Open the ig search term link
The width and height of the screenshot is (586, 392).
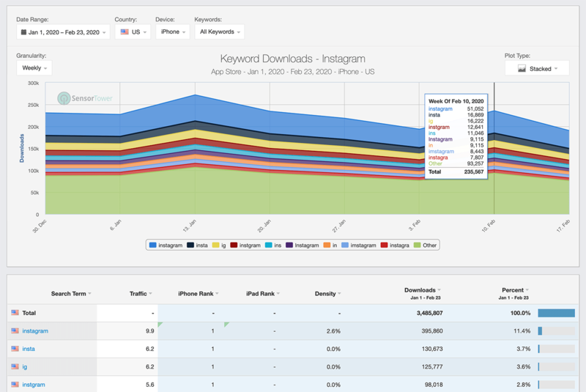(26, 366)
